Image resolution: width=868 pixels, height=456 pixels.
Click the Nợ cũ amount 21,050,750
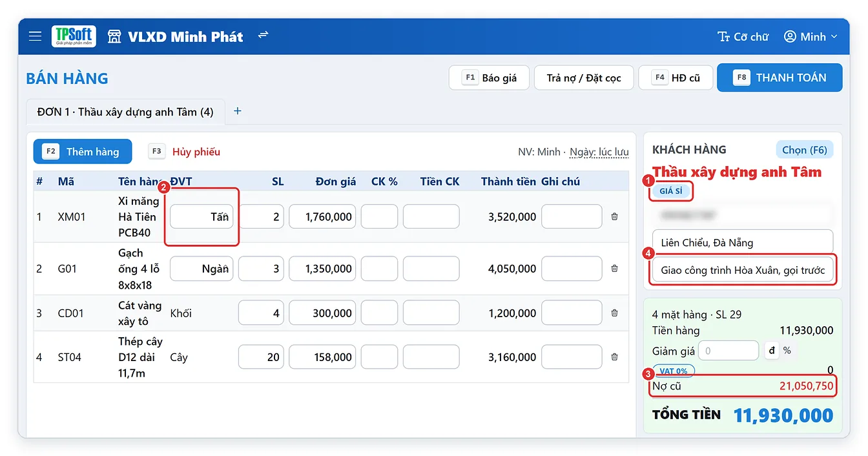click(x=806, y=386)
